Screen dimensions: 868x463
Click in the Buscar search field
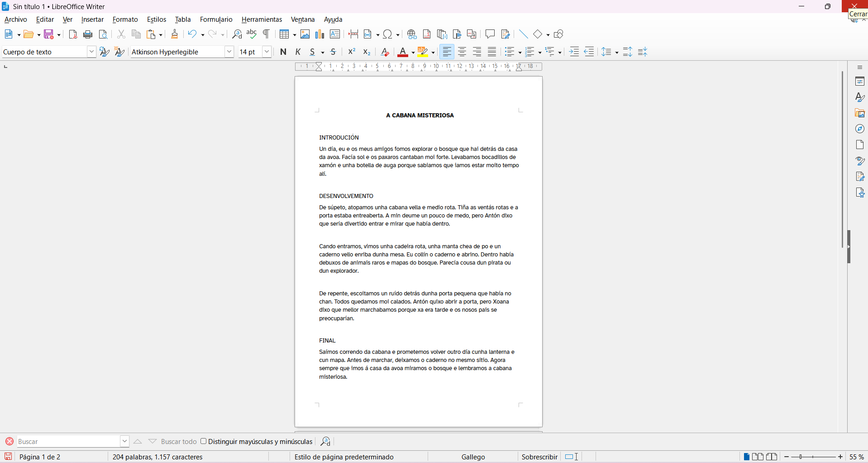pyautogui.click(x=68, y=442)
